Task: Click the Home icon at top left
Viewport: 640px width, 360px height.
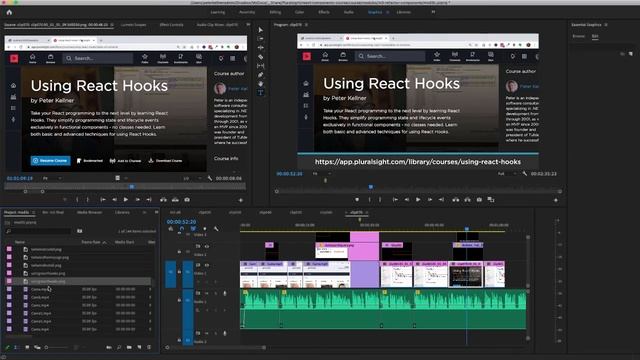Action: [x=9, y=12]
